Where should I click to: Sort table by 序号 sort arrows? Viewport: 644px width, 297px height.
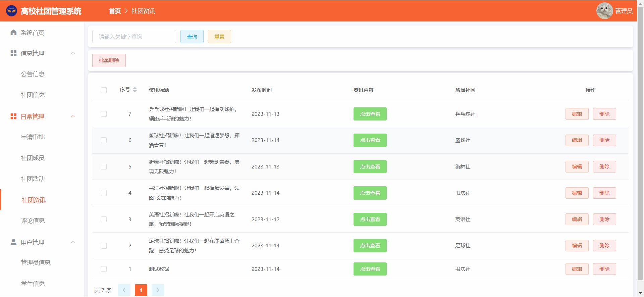[135, 90]
